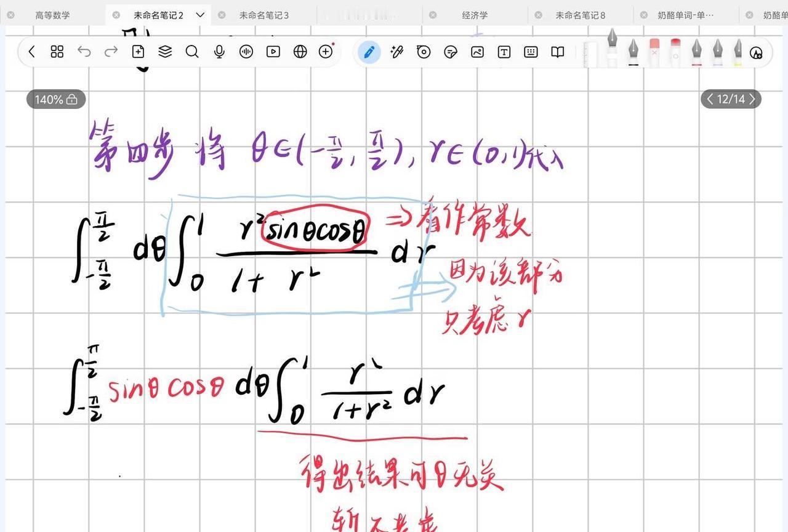788x532 pixels.
Task: Click the add plus circle button
Action: [326, 52]
